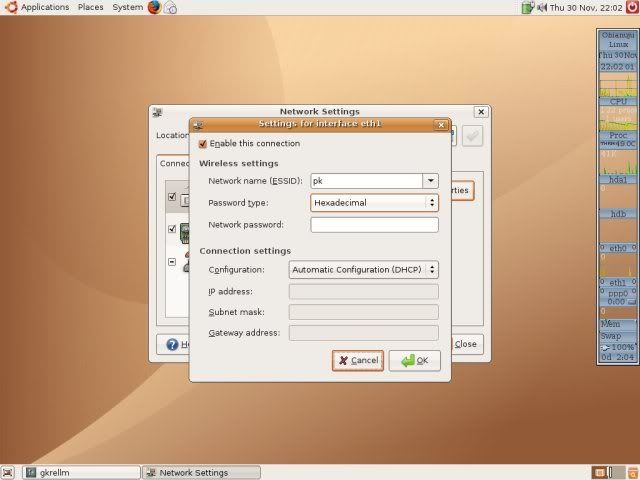This screenshot has height=480, width=640.
Task: Click the gkrellm Mem meter
Action: (x=618, y=324)
